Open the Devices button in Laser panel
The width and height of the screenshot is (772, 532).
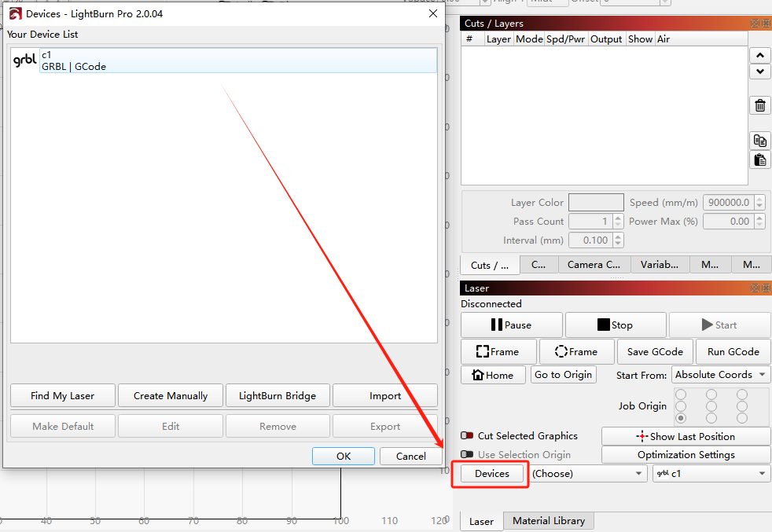(492, 473)
